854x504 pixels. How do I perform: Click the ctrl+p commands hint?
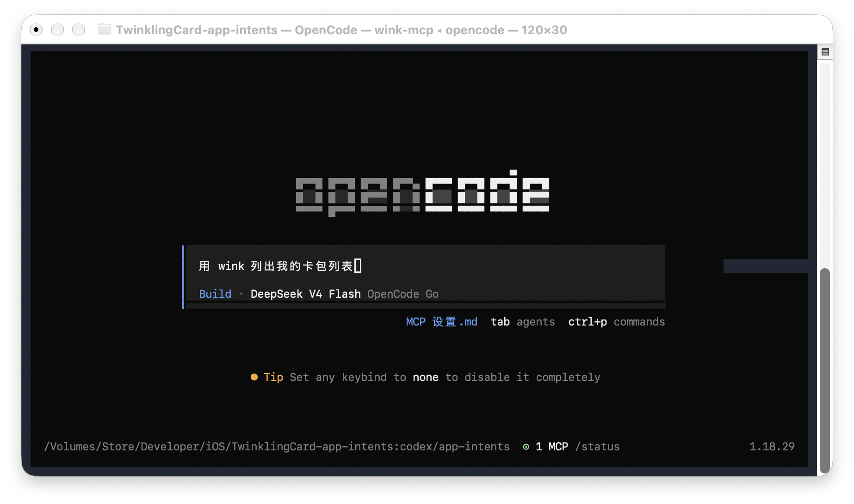[616, 322]
